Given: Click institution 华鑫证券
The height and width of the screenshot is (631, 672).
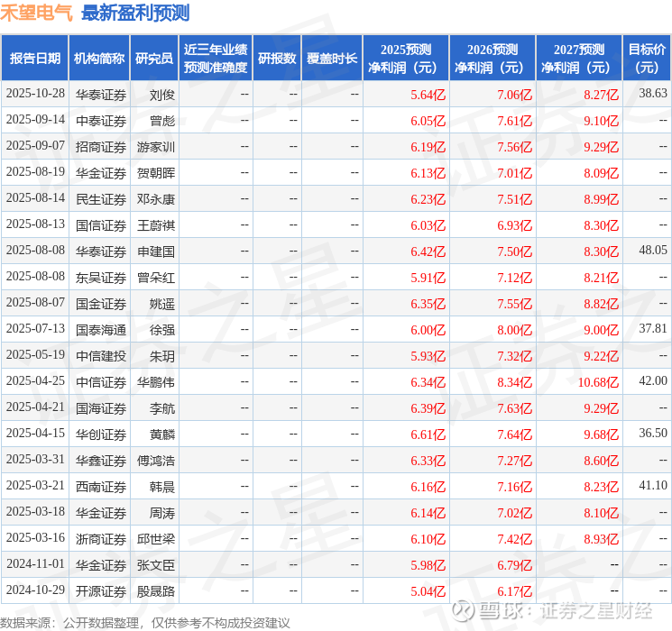Looking at the screenshot, I should (101, 461).
